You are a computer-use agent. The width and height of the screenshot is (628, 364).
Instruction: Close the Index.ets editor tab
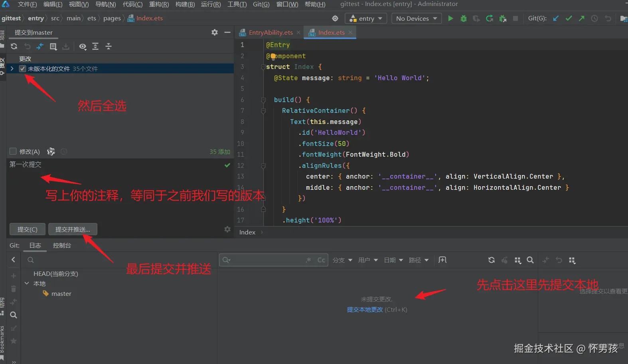coord(350,33)
